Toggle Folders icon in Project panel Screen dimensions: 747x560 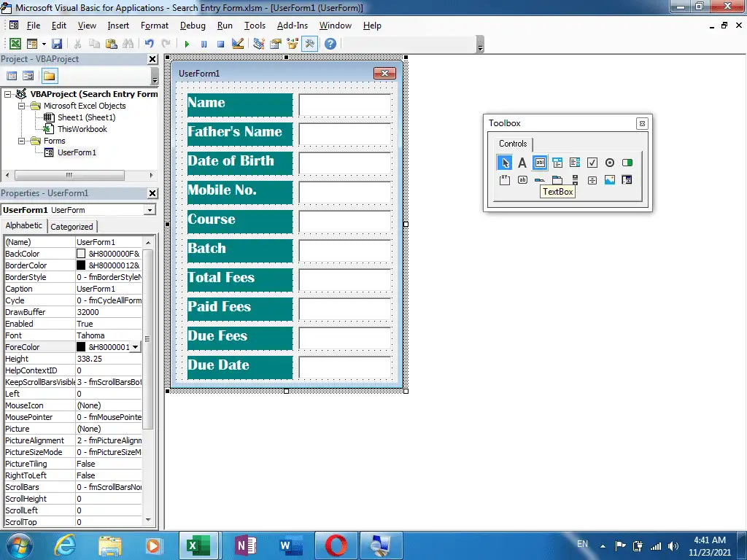coord(49,76)
